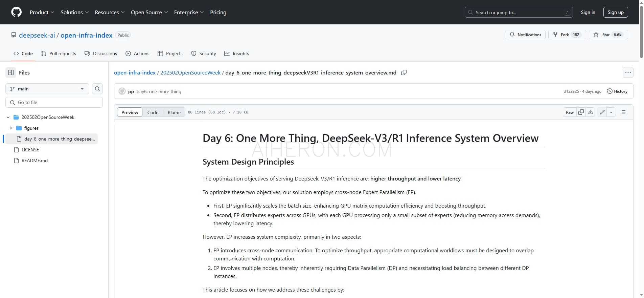Select the Preview view toggle
The height and width of the screenshot is (298, 644).
point(130,112)
